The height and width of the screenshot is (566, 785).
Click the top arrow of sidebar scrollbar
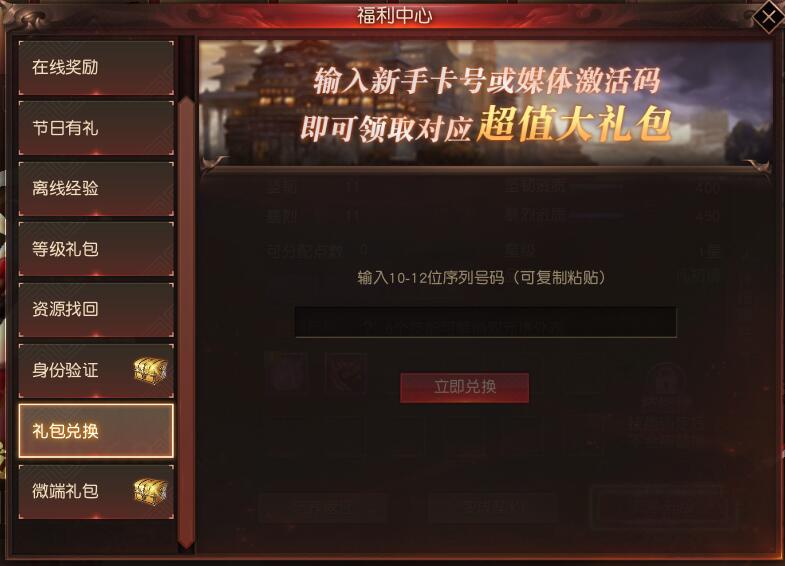click(186, 103)
